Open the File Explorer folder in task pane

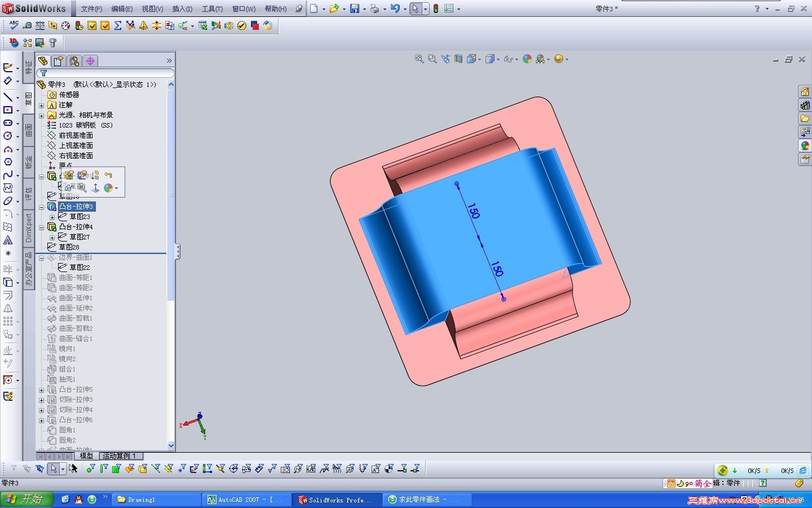pyautogui.click(x=805, y=119)
